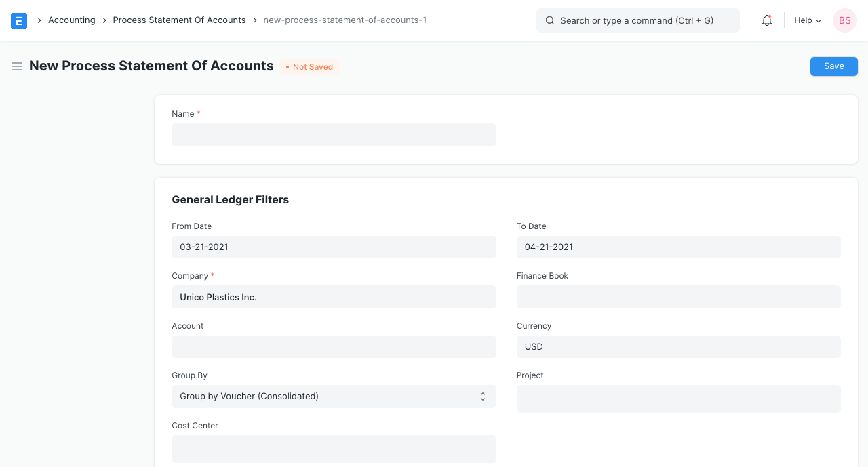Open Process Statement Of Accounts breadcrumb

pos(179,20)
